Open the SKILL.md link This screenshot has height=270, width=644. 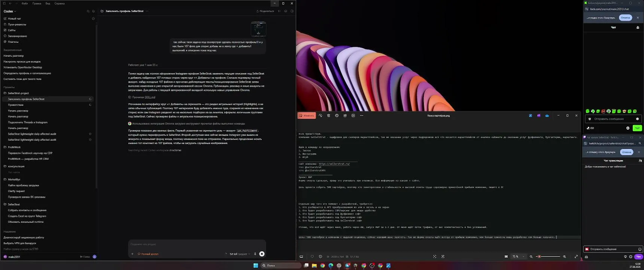(150, 97)
